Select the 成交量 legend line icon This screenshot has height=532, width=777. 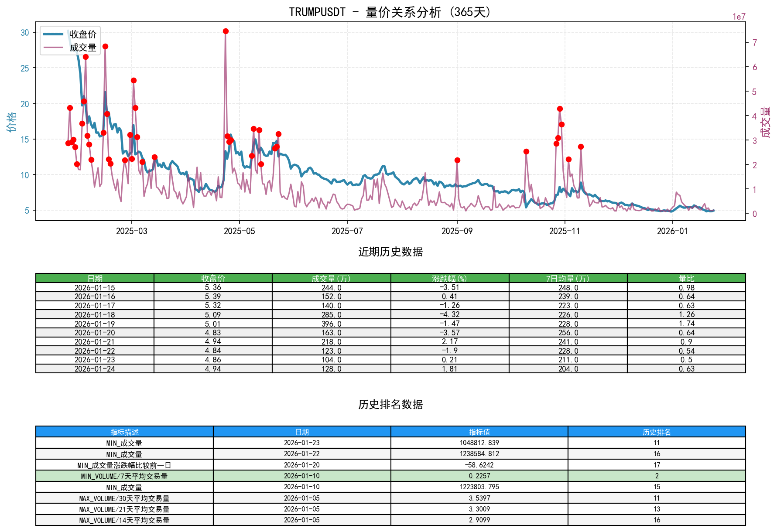click(52, 47)
